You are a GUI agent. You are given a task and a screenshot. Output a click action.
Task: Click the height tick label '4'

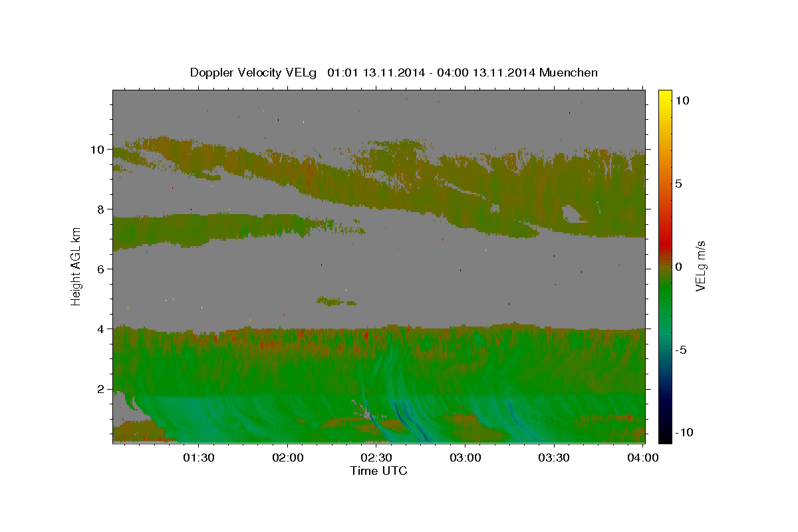coord(101,329)
